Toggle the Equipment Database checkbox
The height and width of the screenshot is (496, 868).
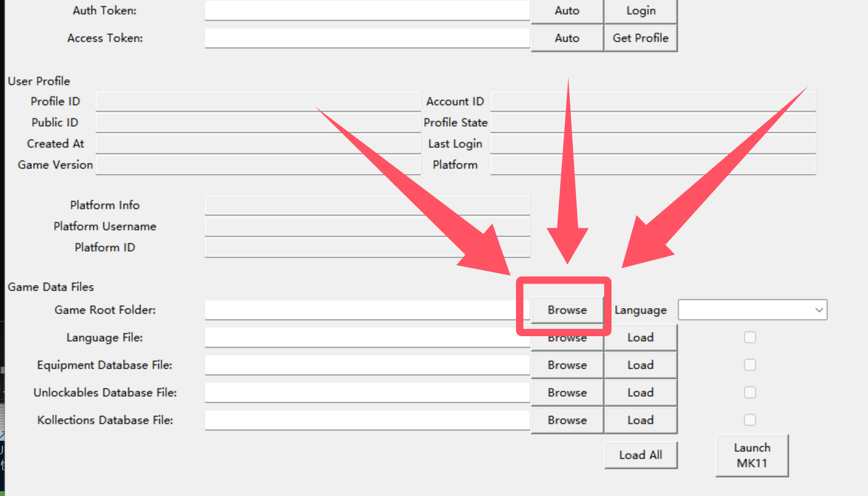point(750,365)
